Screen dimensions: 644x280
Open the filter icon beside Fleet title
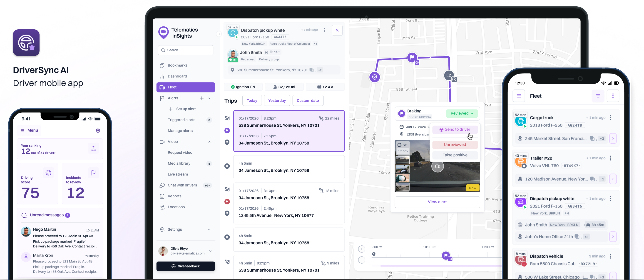click(x=598, y=96)
